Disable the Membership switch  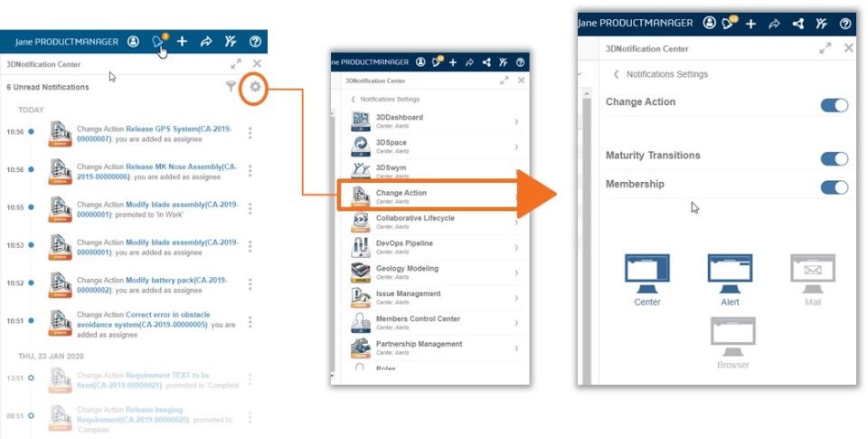tap(835, 187)
